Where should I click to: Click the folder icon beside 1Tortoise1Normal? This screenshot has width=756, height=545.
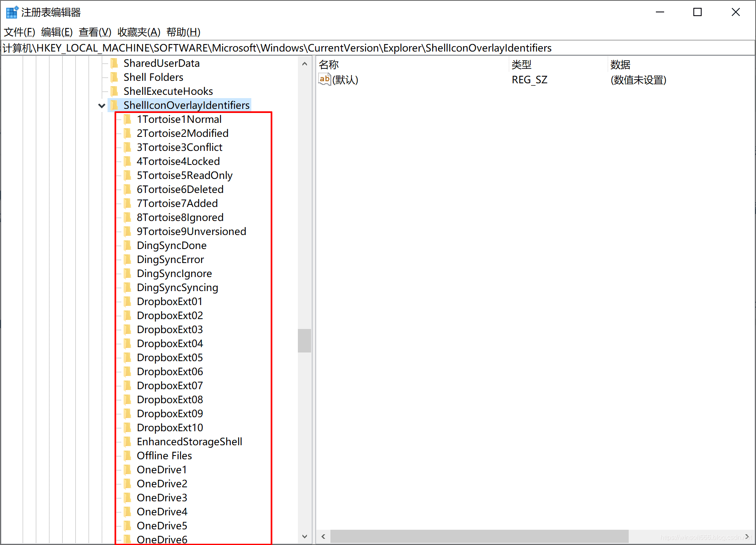[x=128, y=120]
